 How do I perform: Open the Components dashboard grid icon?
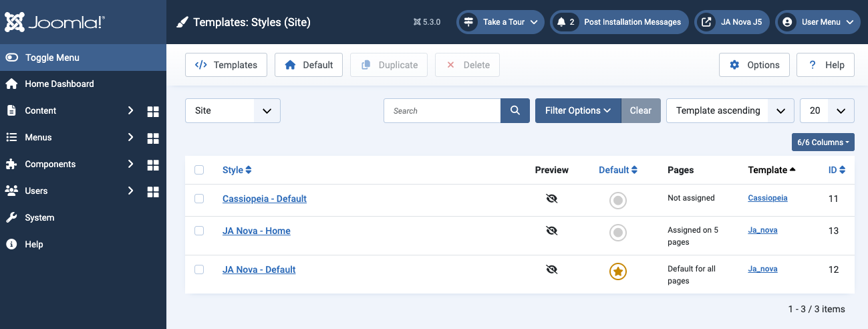point(153,164)
